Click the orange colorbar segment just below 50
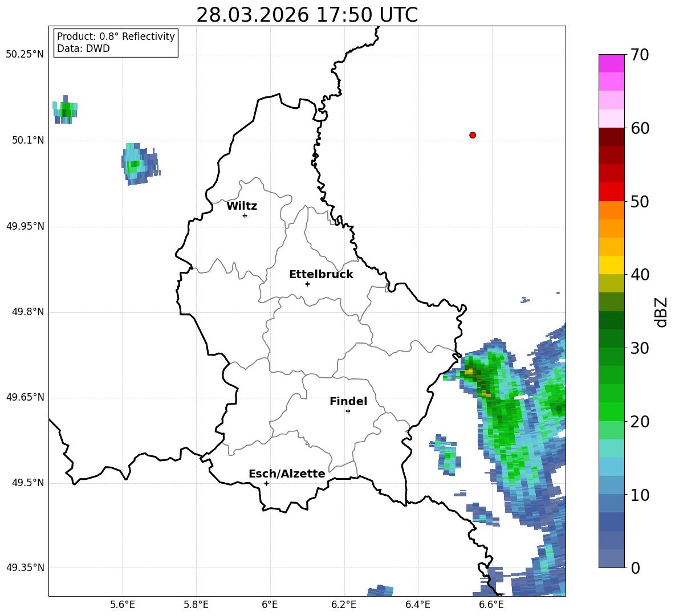675x616 pixels. (611, 210)
